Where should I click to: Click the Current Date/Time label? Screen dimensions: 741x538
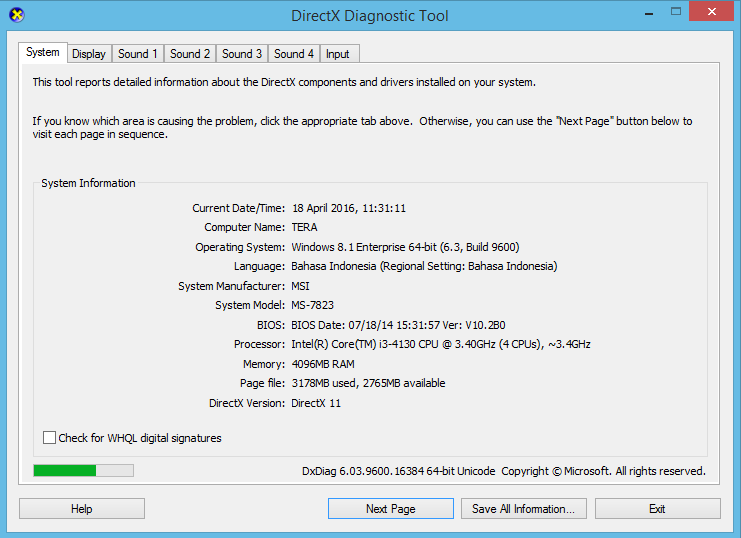coord(239,208)
